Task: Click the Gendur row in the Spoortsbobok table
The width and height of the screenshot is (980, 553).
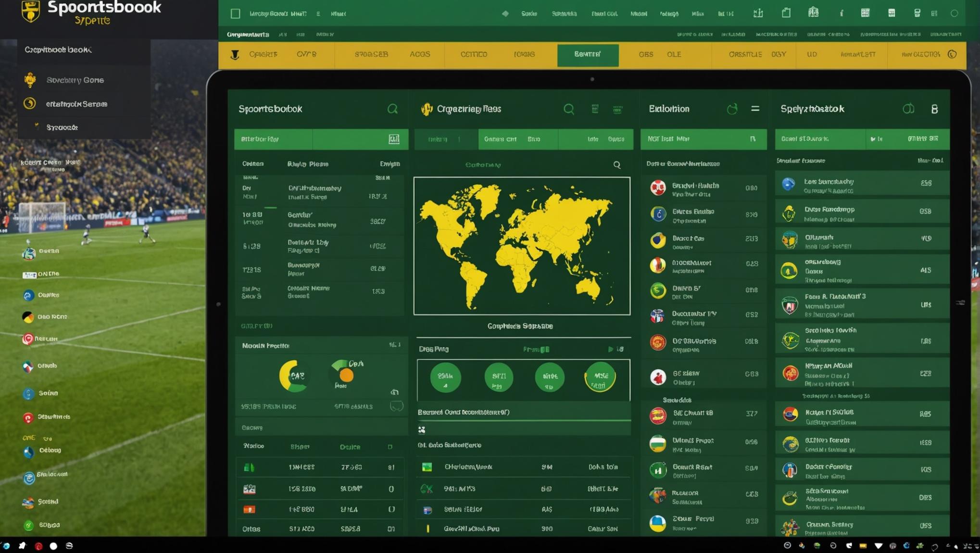Action: point(320,221)
